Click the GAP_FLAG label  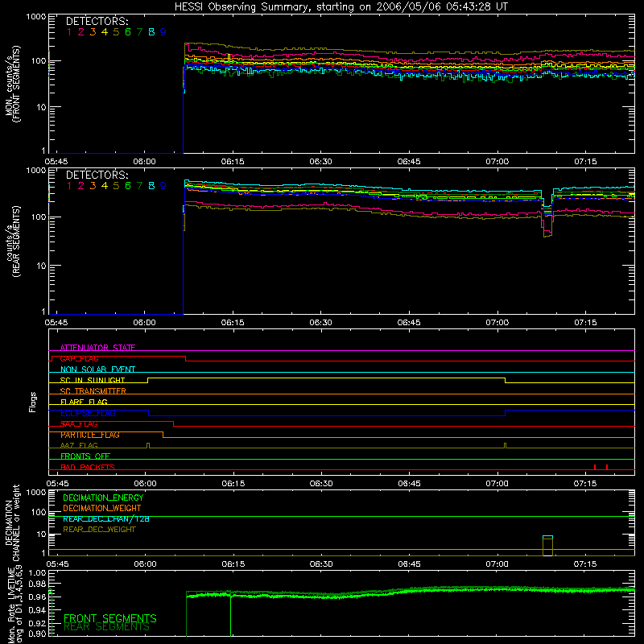click(79, 358)
